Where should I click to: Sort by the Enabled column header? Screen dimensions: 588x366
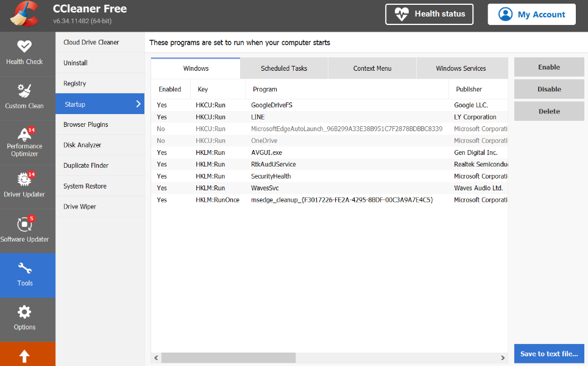point(170,89)
